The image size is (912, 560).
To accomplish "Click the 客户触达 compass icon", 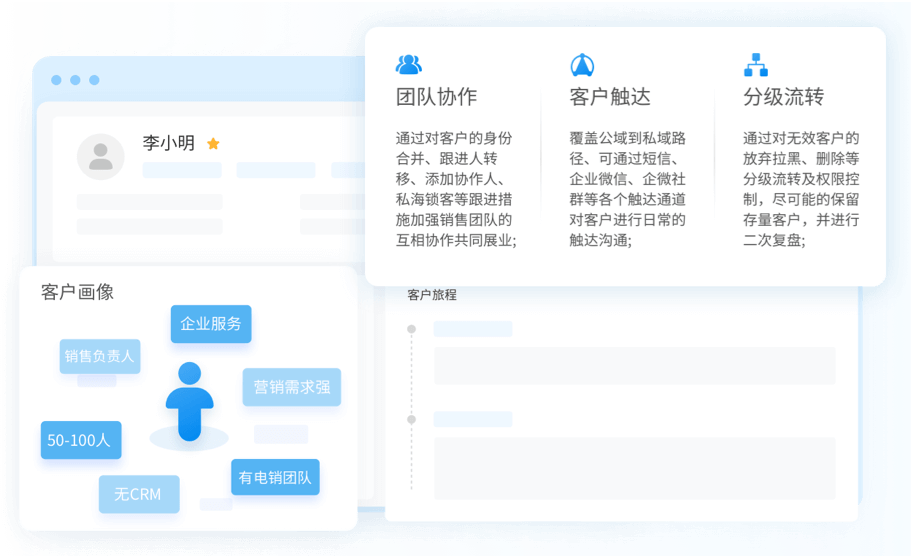I will [582, 65].
